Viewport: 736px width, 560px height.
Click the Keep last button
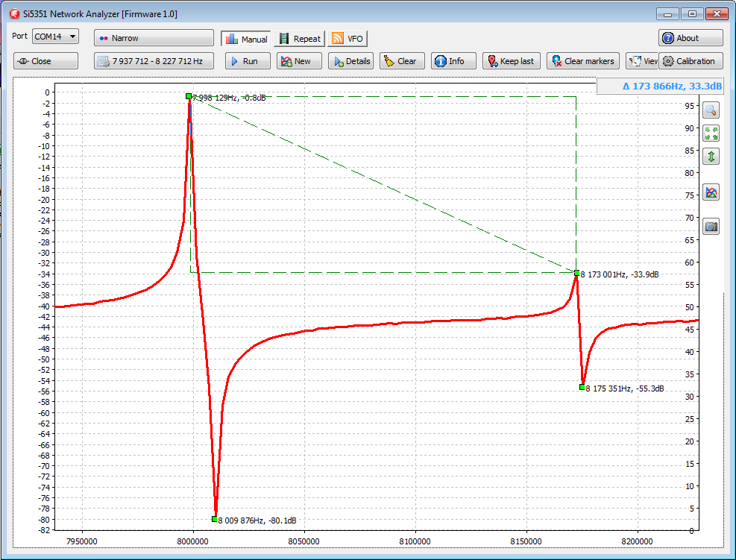(511, 61)
